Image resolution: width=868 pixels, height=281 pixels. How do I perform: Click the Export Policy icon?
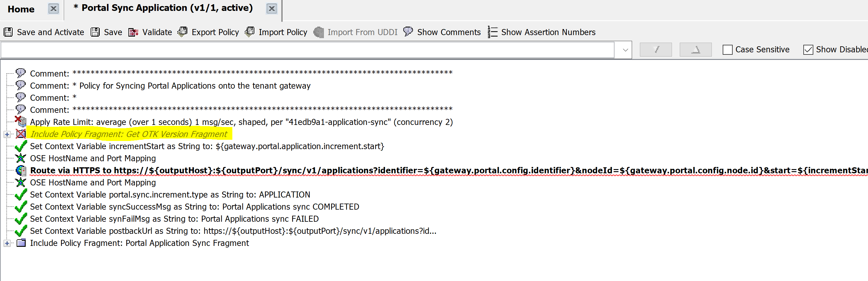coord(182,32)
